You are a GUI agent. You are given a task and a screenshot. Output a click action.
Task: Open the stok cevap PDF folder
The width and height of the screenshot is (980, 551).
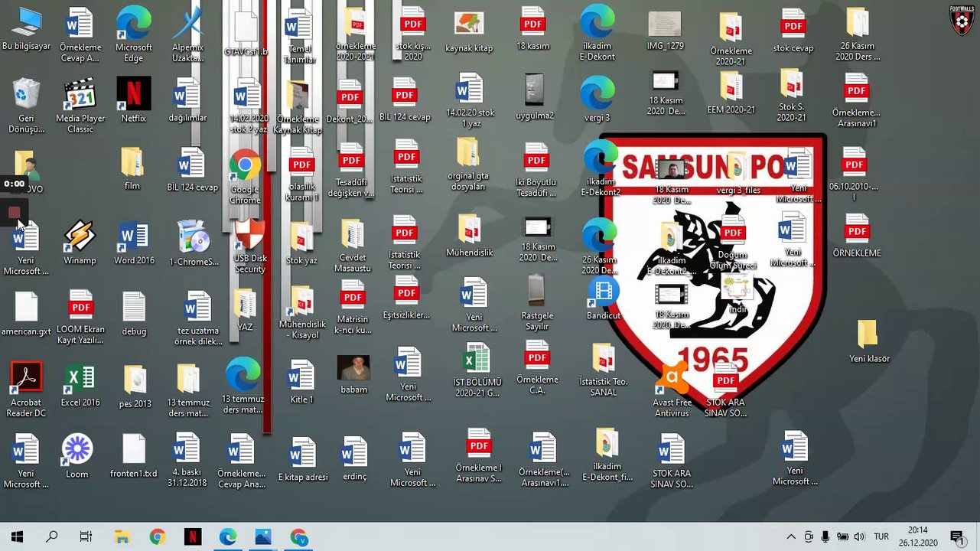coord(793,31)
